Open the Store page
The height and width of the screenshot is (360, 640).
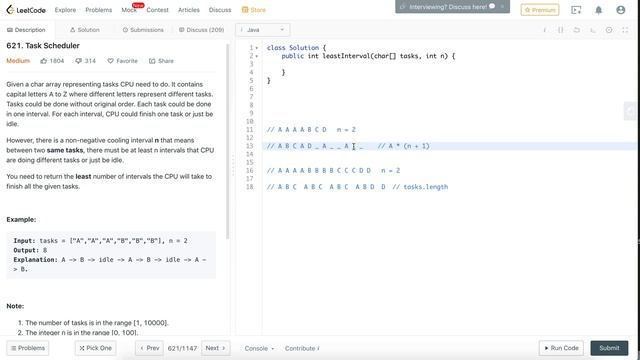pyautogui.click(x=253, y=10)
